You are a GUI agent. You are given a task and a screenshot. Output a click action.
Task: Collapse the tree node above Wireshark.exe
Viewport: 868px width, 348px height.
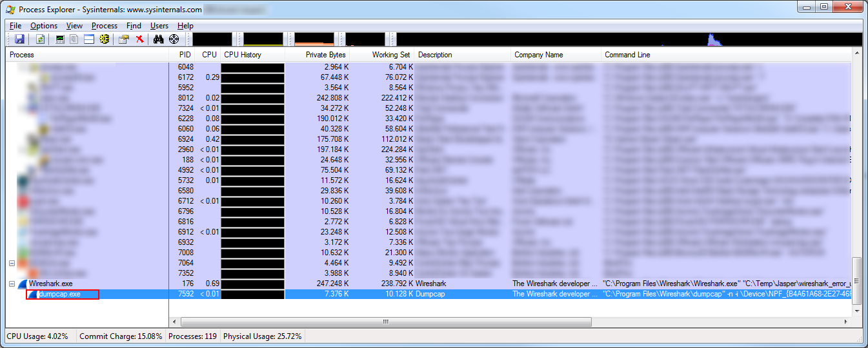click(12, 263)
